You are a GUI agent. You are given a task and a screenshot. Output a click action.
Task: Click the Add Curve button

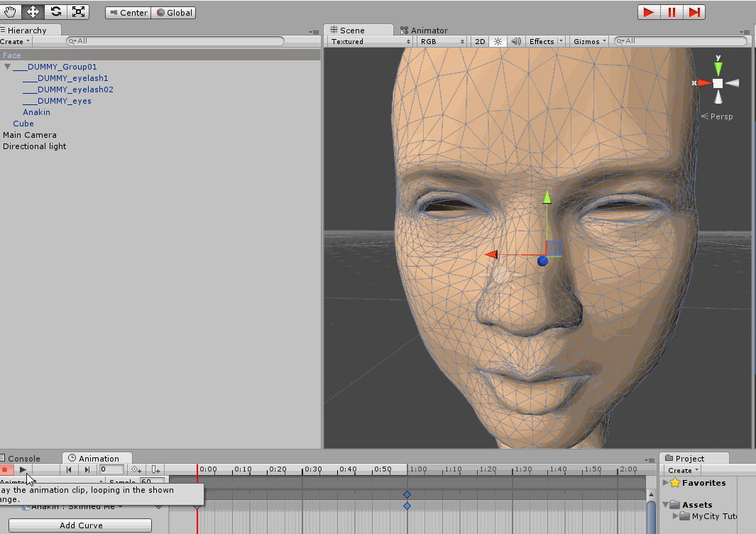(x=80, y=525)
